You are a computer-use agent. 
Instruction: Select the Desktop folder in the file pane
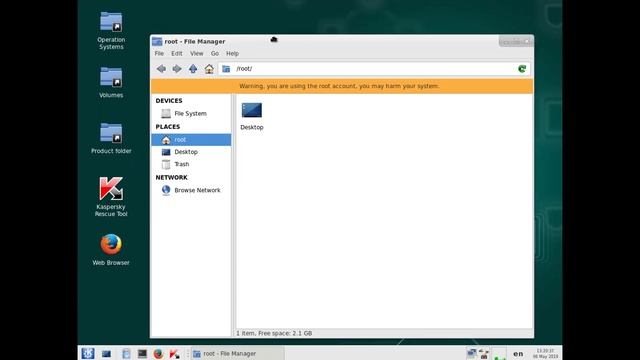(252, 116)
